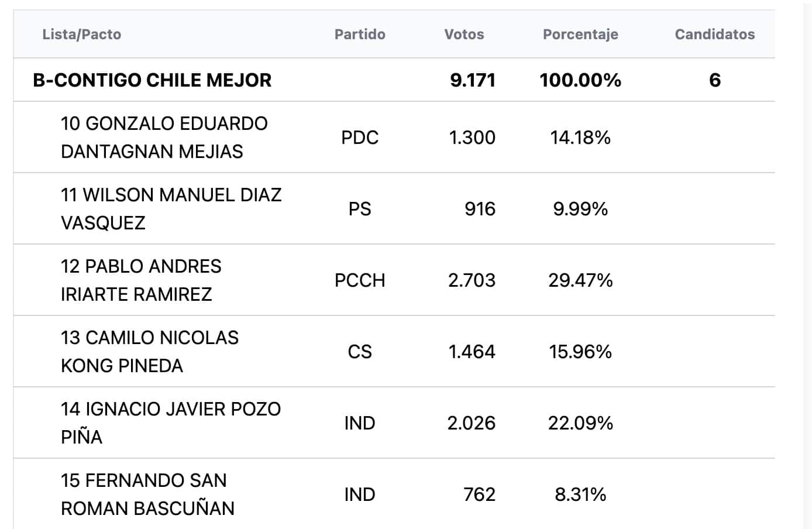Choose candidate Fernando San Roman Bascuñan
Screen dimensions: 812x529
coord(147,494)
